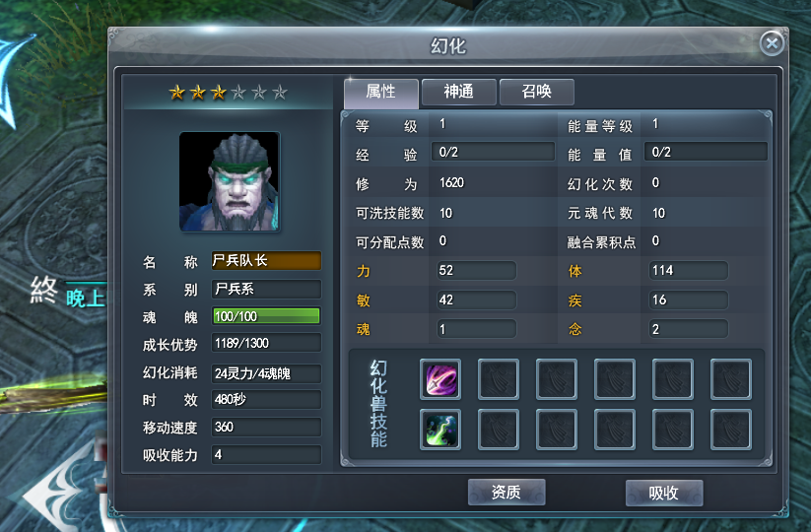The image size is (811, 532).
Task: Click the last gray star rating
Action: tap(280, 93)
